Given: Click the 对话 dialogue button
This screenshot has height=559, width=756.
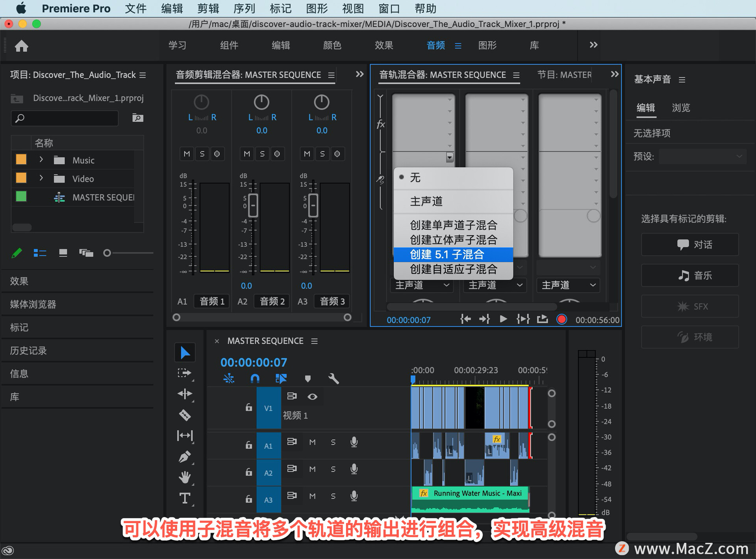Looking at the screenshot, I should coord(690,245).
